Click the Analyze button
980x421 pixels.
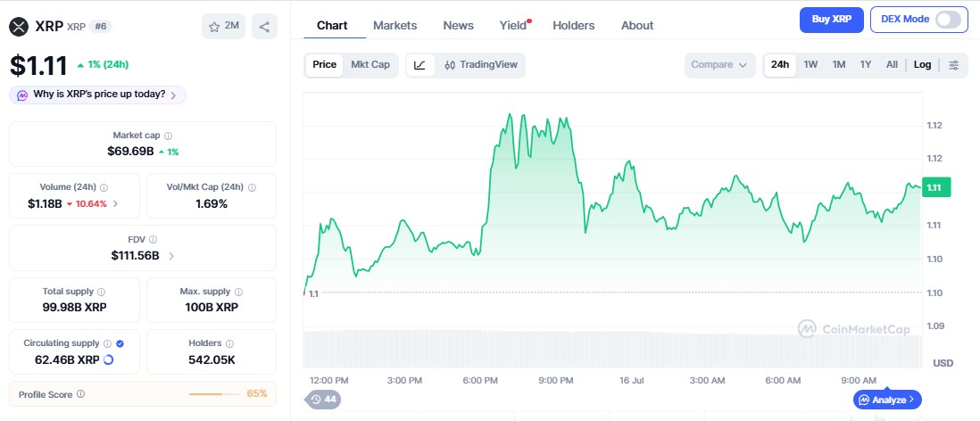pos(887,399)
